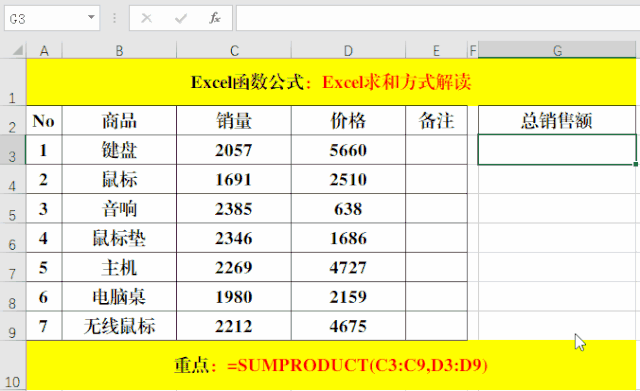This screenshot has height=391, width=640.
Task: Click sales cell with value 1691
Action: click(x=234, y=179)
